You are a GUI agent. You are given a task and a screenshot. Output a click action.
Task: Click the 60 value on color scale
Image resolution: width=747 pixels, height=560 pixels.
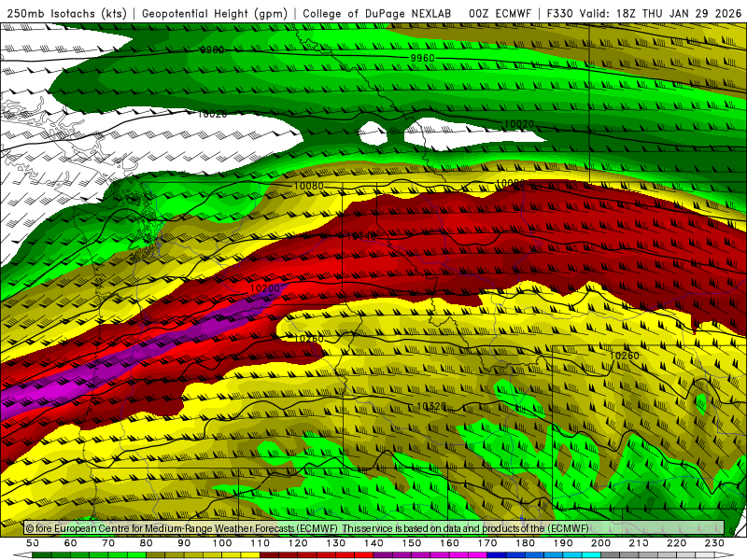71,543
